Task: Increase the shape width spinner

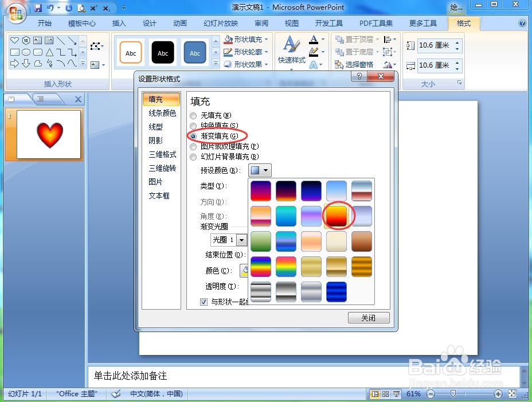Action: pyautogui.click(x=457, y=63)
